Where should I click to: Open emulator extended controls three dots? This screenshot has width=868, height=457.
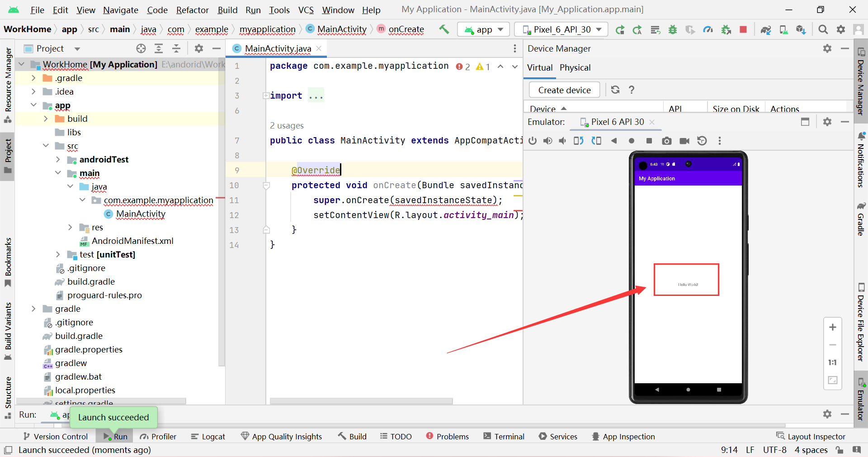720,141
